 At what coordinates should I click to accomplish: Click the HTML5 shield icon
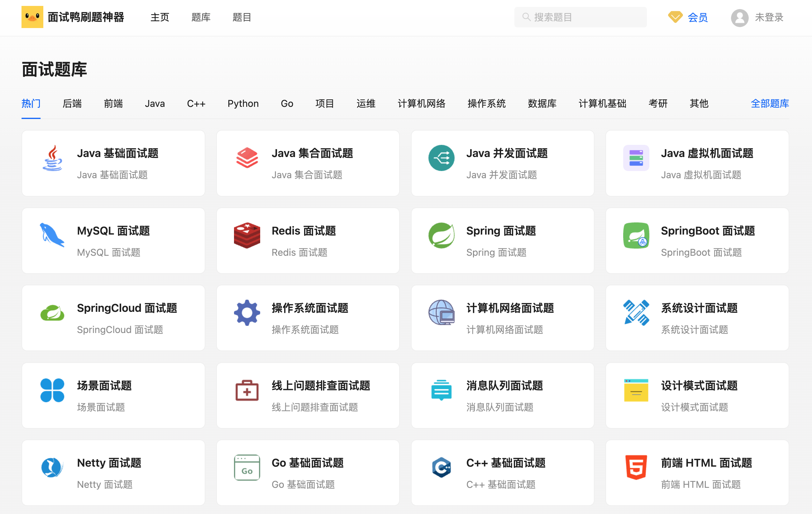tap(636, 467)
